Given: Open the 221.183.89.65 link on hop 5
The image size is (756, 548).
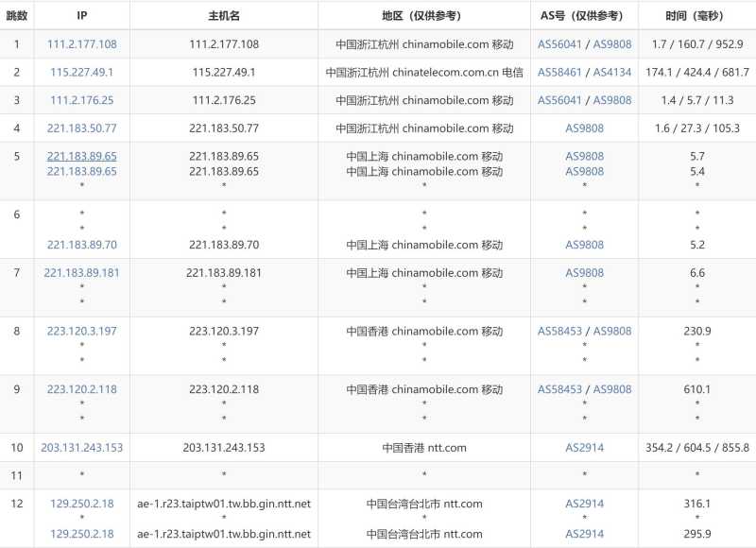Looking at the screenshot, I should tap(81, 155).
